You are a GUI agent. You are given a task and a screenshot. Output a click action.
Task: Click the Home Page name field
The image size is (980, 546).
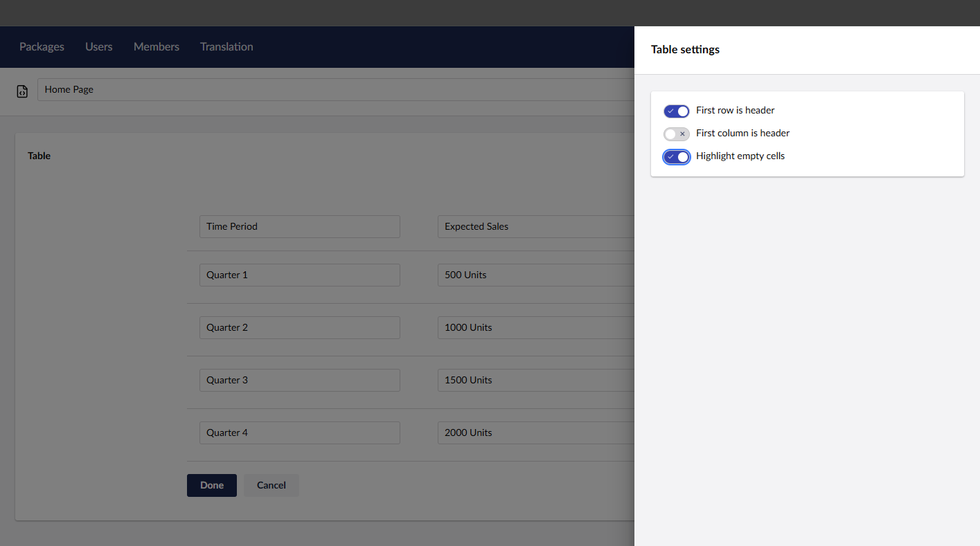332,89
